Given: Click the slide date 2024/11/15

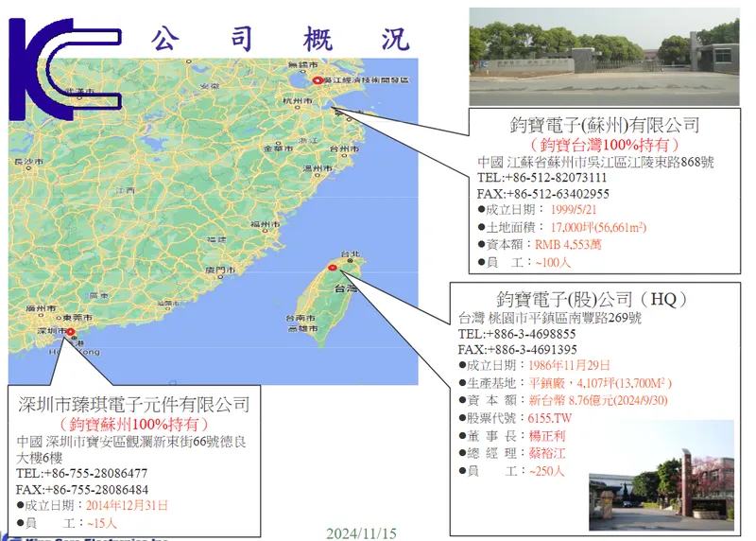Looking at the screenshot, I should (361, 533).
